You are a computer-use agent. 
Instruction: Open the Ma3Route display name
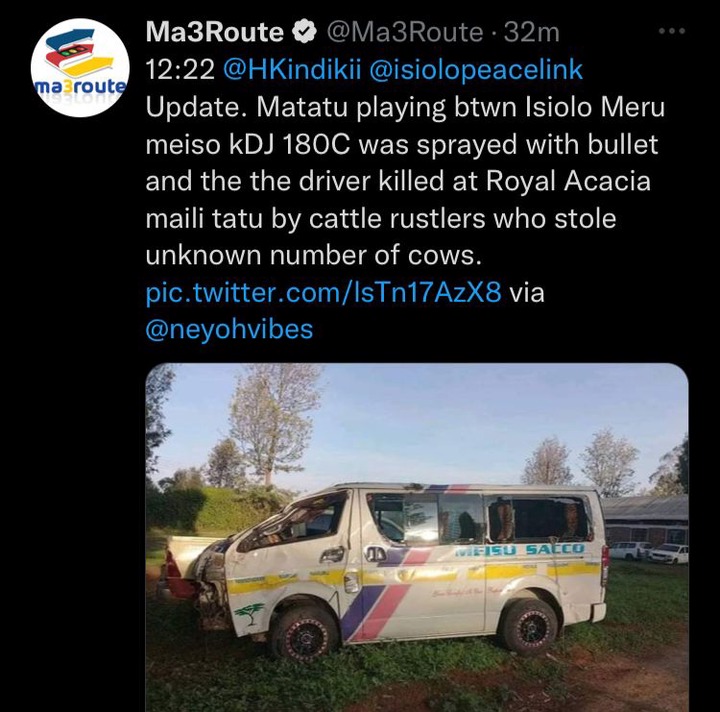(215, 33)
